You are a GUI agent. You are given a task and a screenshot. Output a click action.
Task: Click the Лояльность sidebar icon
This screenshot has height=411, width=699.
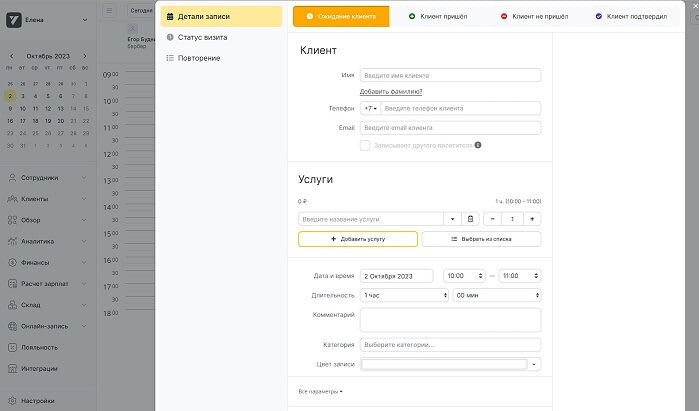click(x=11, y=347)
